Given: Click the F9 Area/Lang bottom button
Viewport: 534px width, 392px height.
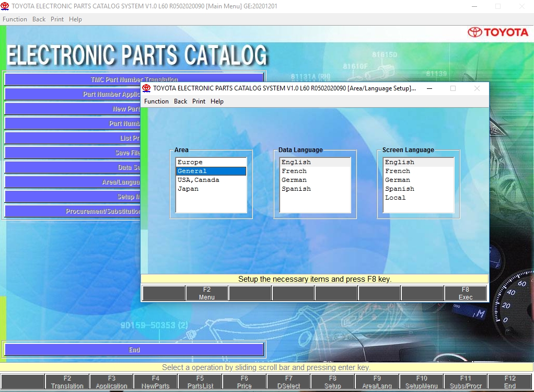Looking at the screenshot, I should click(377, 382).
